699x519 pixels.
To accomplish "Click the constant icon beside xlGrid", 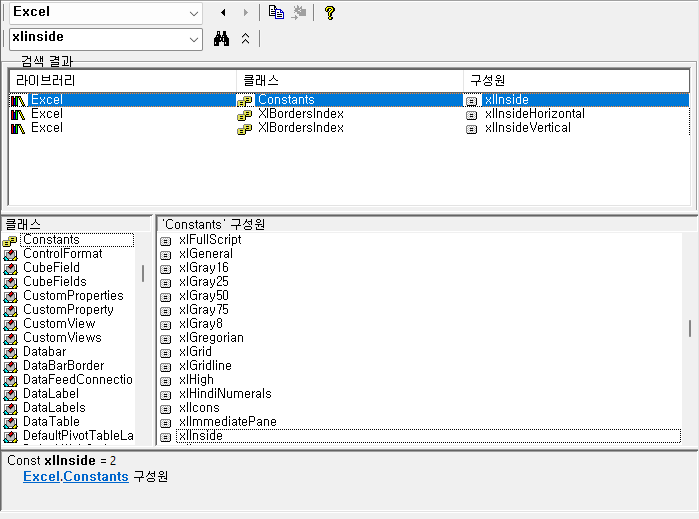I will 165,353.
